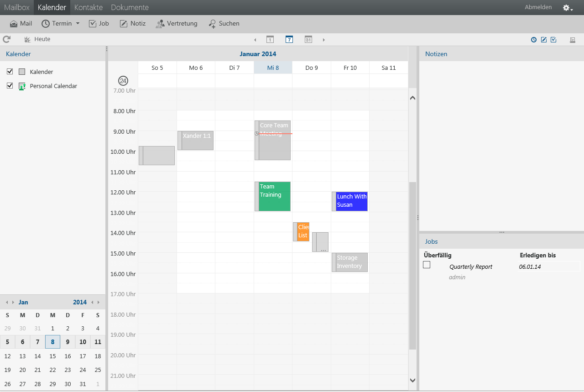Create a new Termin appointment

(57, 24)
